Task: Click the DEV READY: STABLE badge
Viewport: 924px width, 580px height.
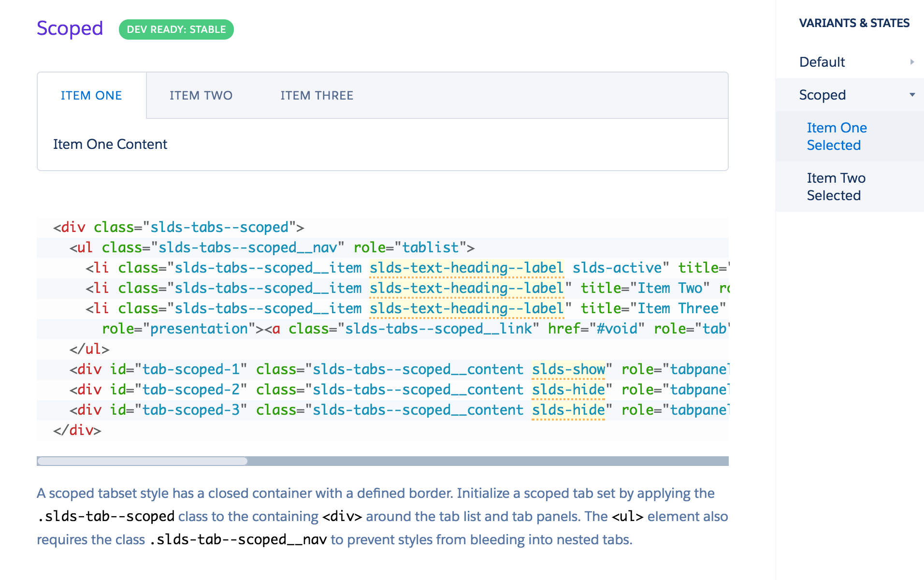Action: point(176,29)
